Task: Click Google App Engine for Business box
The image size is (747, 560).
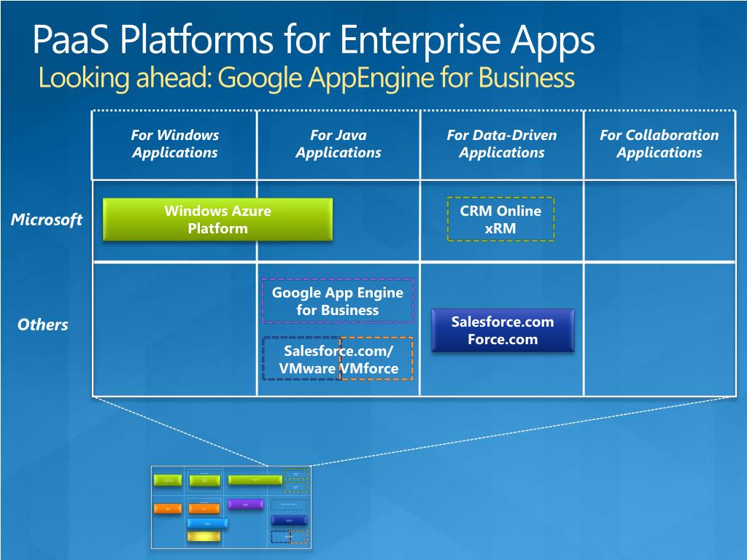Action: tap(337, 301)
